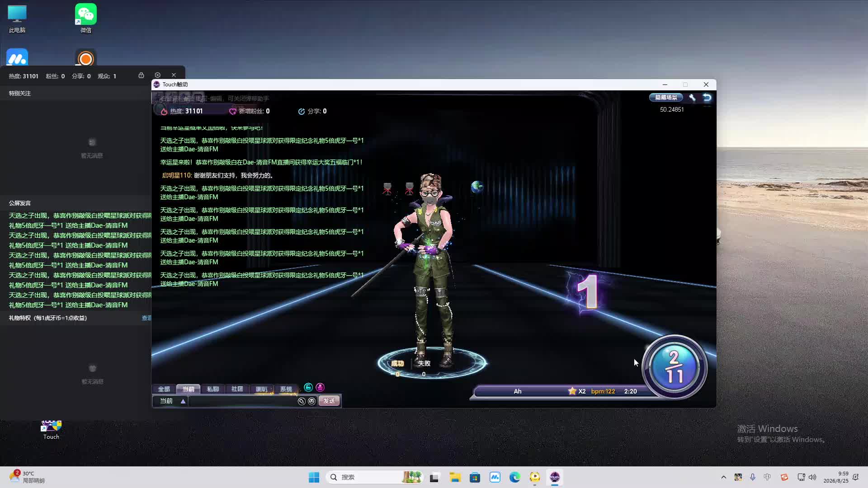Open the volume speaker tray icon
This screenshot has width=868, height=488.
pos(812,477)
